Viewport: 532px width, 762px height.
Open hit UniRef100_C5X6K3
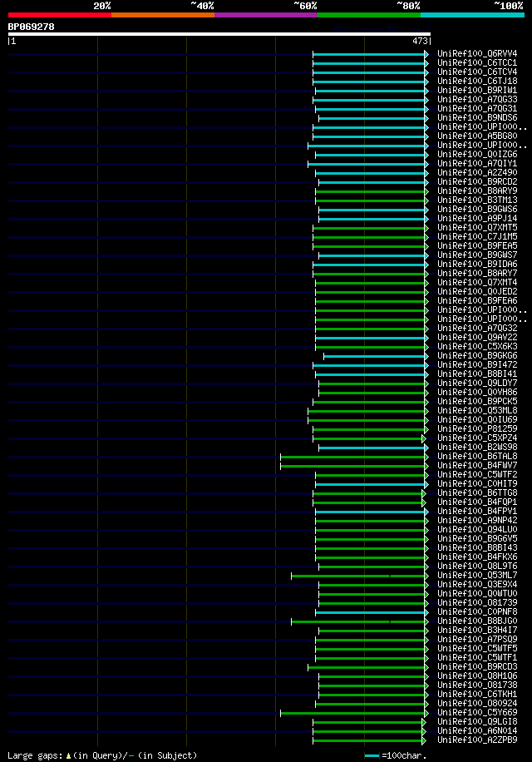pos(477,347)
